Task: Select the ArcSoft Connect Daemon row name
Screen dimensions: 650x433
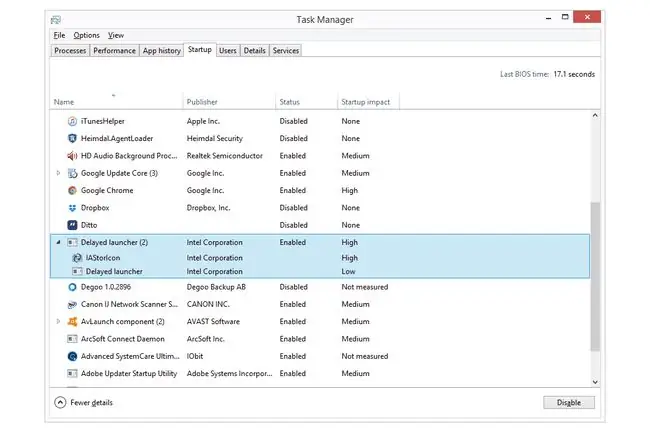Action: tap(123, 339)
